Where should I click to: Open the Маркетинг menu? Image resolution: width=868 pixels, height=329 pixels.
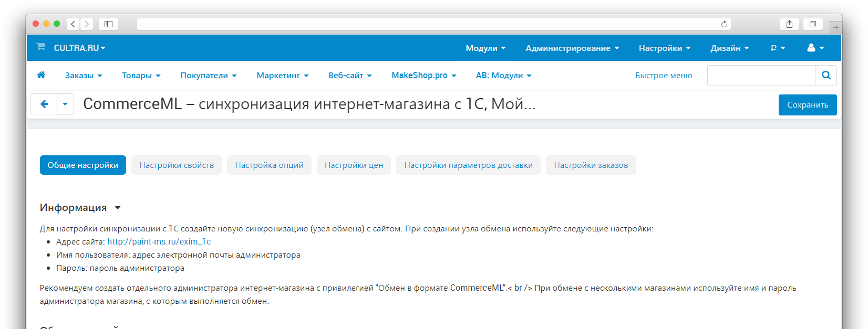click(x=283, y=76)
